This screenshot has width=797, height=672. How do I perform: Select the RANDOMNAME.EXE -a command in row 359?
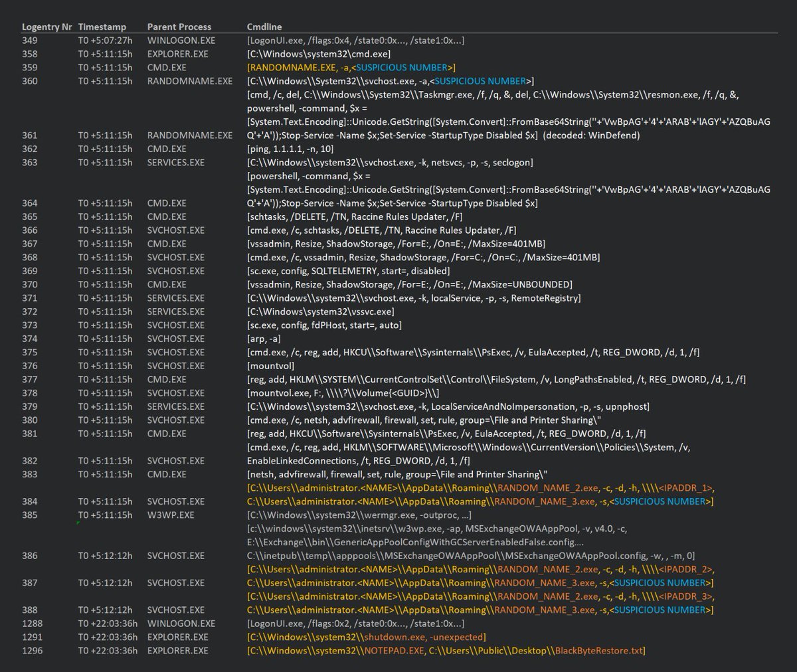click(351, 68)
